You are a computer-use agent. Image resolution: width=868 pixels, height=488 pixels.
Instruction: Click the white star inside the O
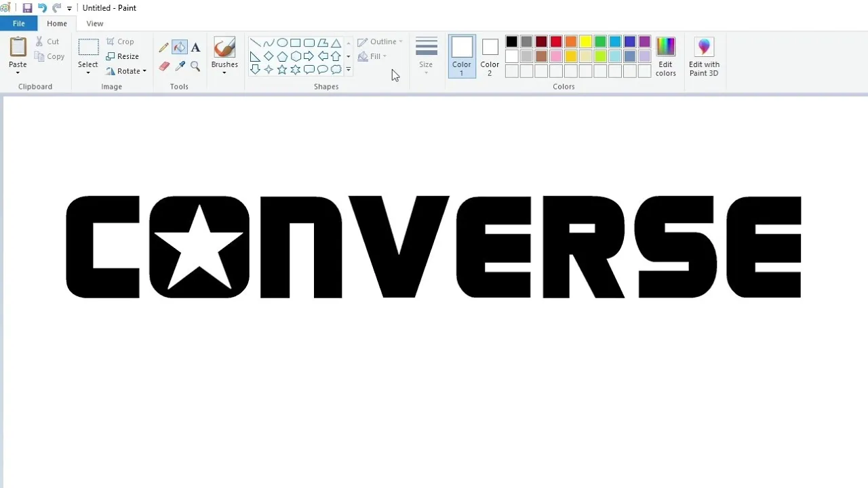coord(199,249)
